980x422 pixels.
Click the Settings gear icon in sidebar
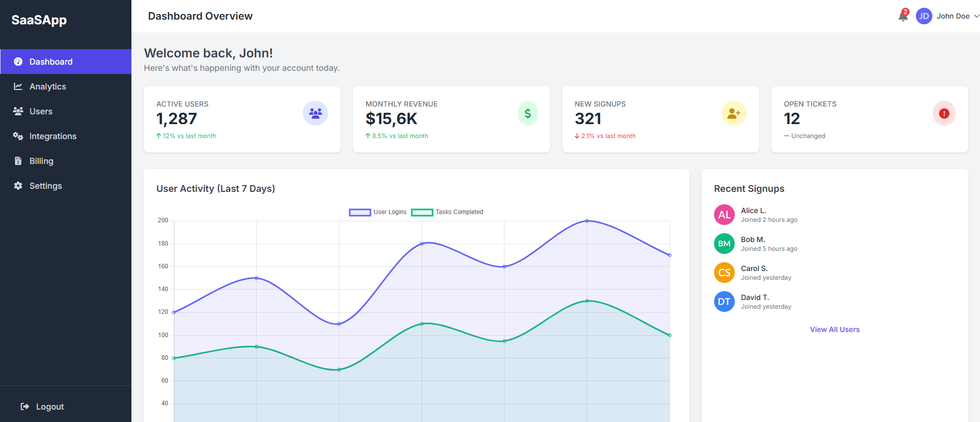18,186
